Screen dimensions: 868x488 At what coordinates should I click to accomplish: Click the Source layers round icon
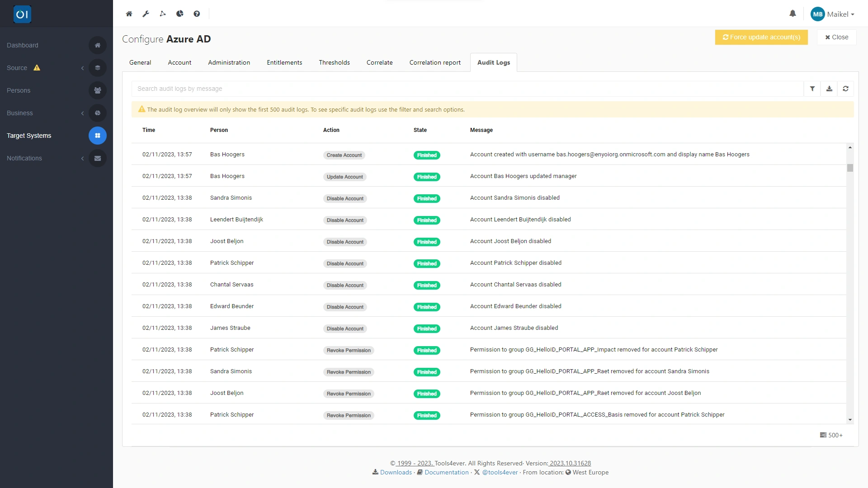point(98,68)
